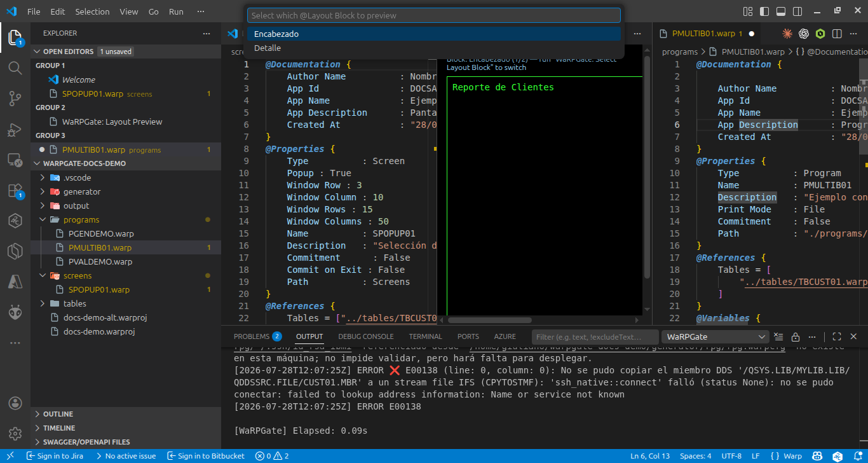The image size is (868, 463).
Task: Select Encabezado in layout block picker
Action: click(434, 34)
